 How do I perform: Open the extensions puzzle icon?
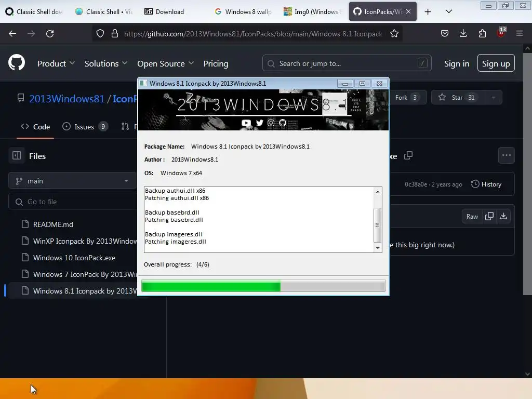point(482,33)
